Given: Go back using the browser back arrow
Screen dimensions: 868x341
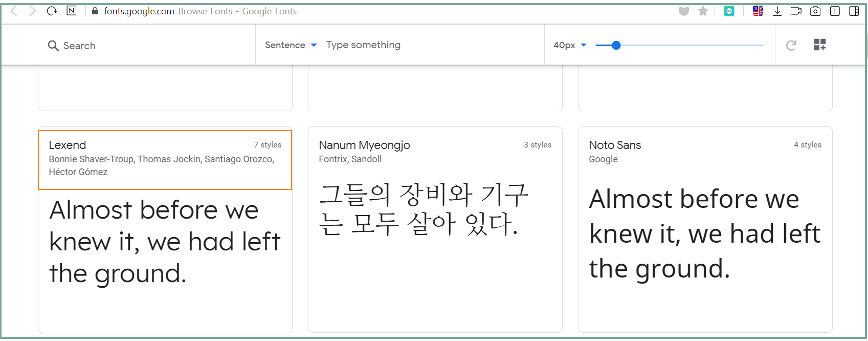Looking at the screenshot, I should pos(14,11).
